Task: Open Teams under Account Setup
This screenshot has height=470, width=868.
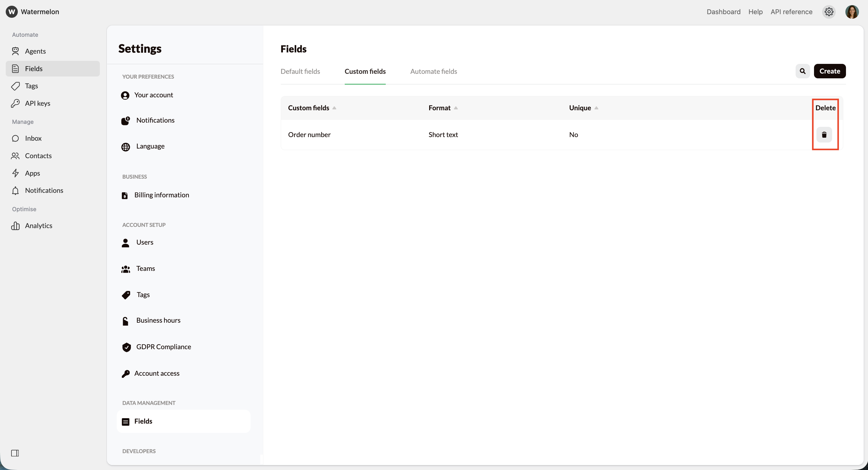Action: [145, 268]
